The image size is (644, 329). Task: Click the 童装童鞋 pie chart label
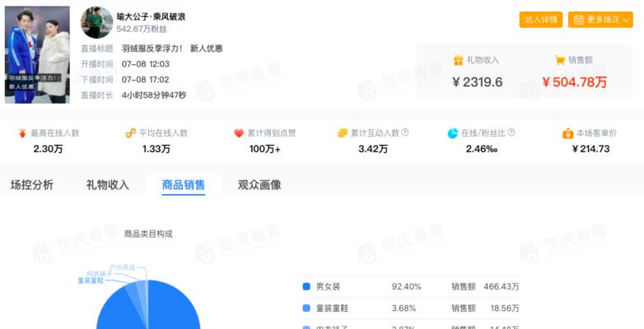point(91,280)
